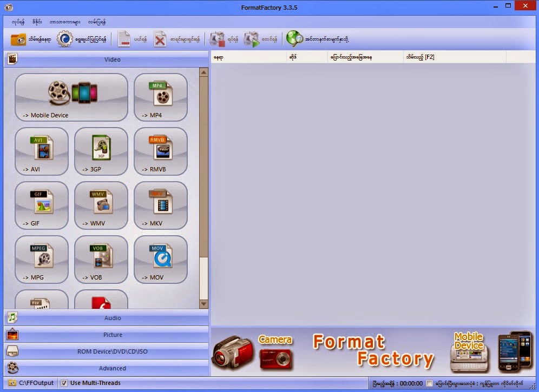Open the options gear toolbar icon

tap(64, 39)
